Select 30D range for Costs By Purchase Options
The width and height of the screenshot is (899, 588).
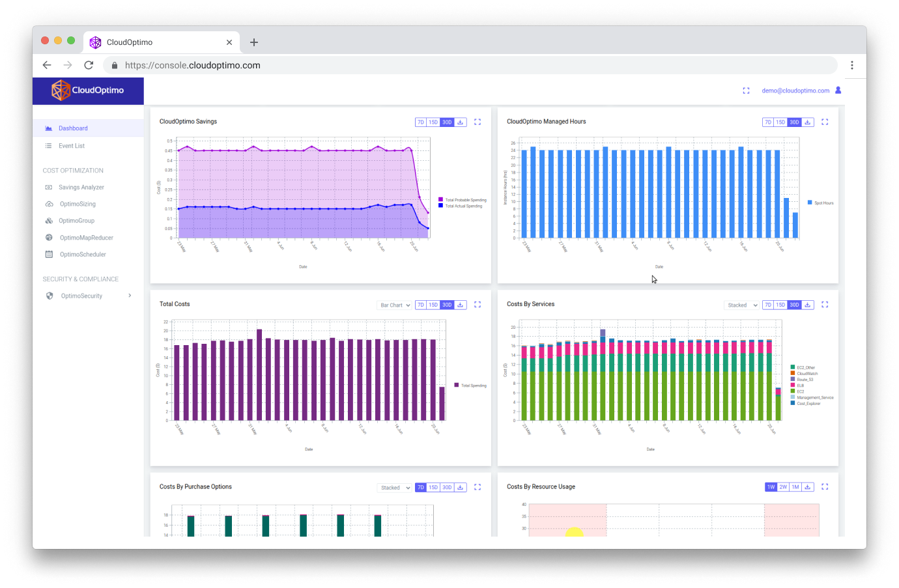pyautogui.click(x=447, y=487)
